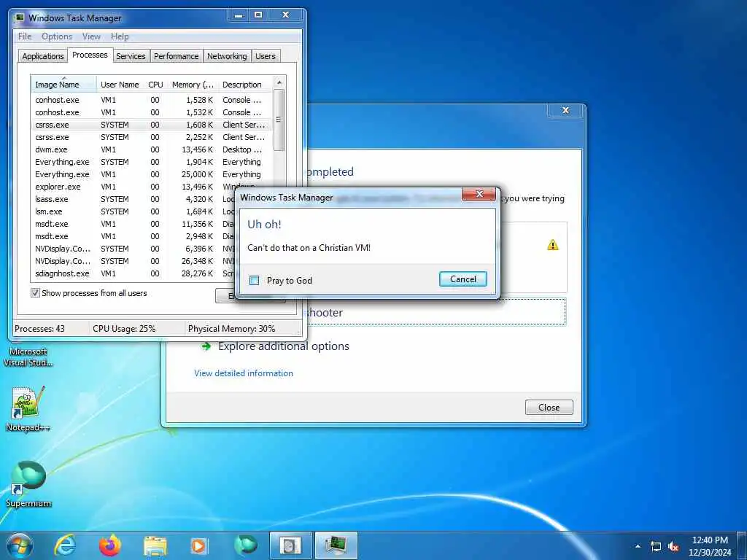Open the View menu in Task Manager
Viewport: 747px width, 560px height.
click(91, 36)
